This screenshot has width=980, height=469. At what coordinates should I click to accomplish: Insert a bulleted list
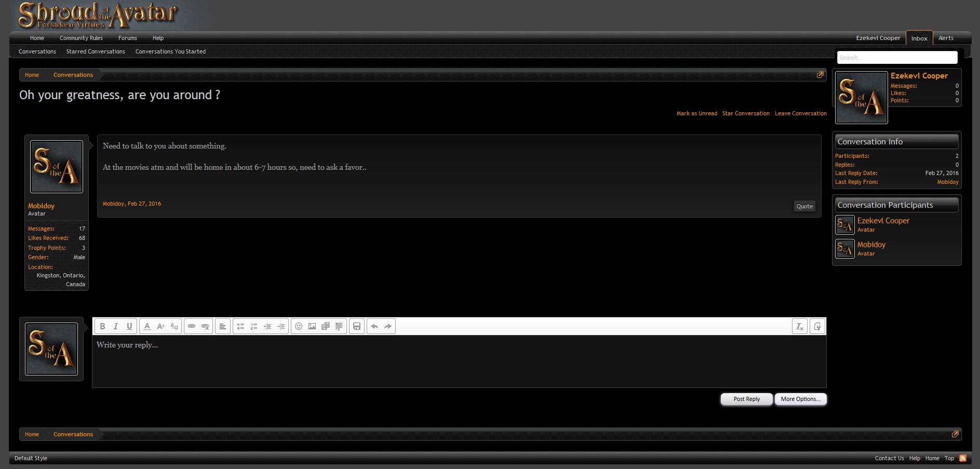pyautogui.click(x=240, y=326)
